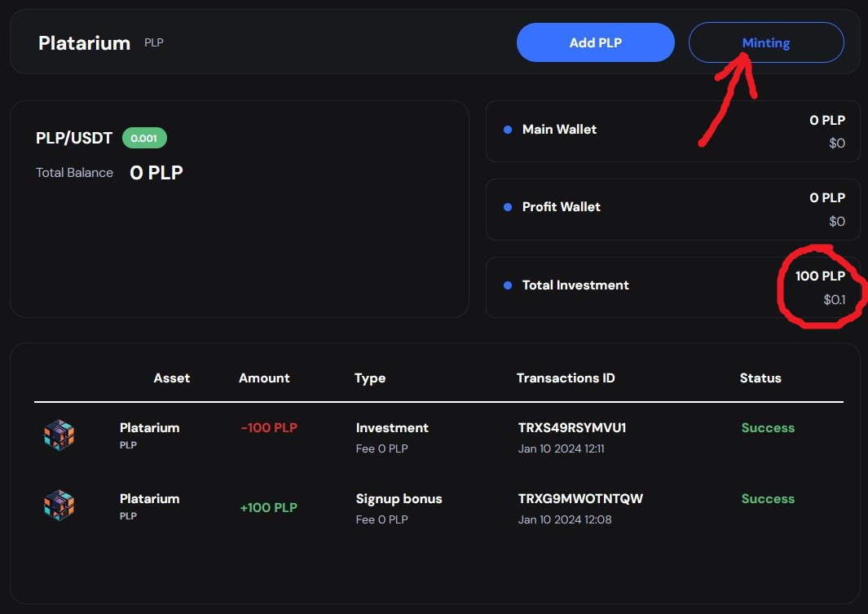Click the date Jan 10 2024 12:11

(561, 448)
